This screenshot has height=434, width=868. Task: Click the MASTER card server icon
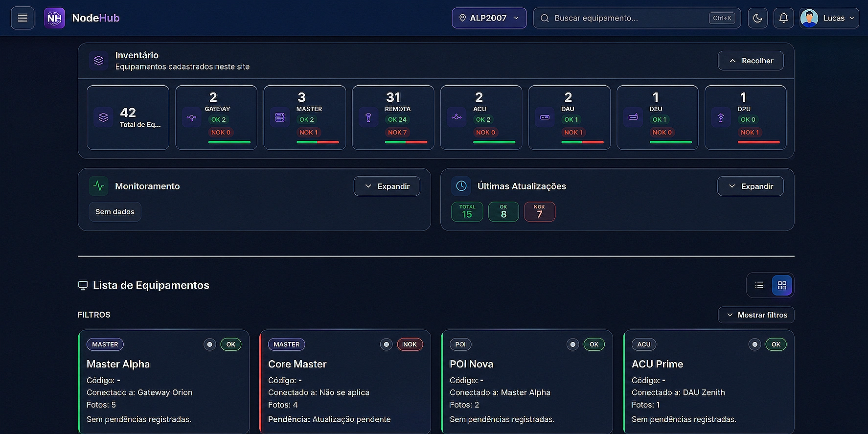[280, 117]
